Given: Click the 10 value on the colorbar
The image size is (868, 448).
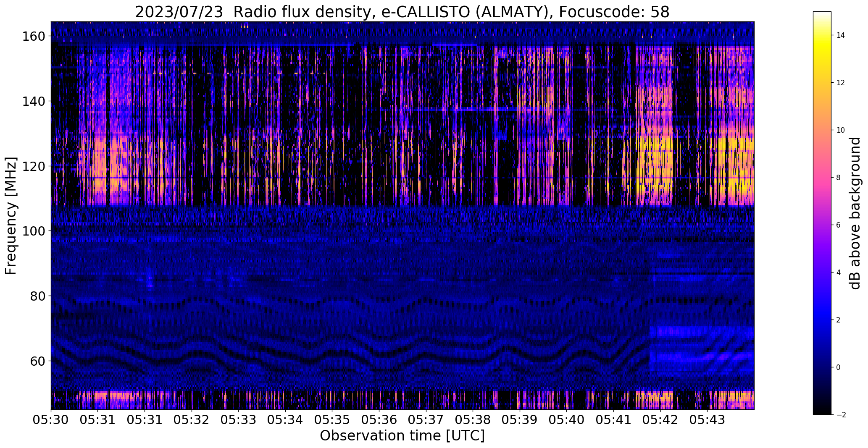Looking at the screenshot, I should click(841, 130).
